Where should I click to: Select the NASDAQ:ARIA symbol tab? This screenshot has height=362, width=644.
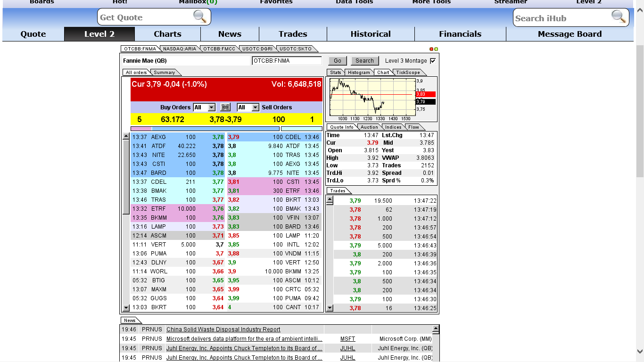click(x=180, y=49)
